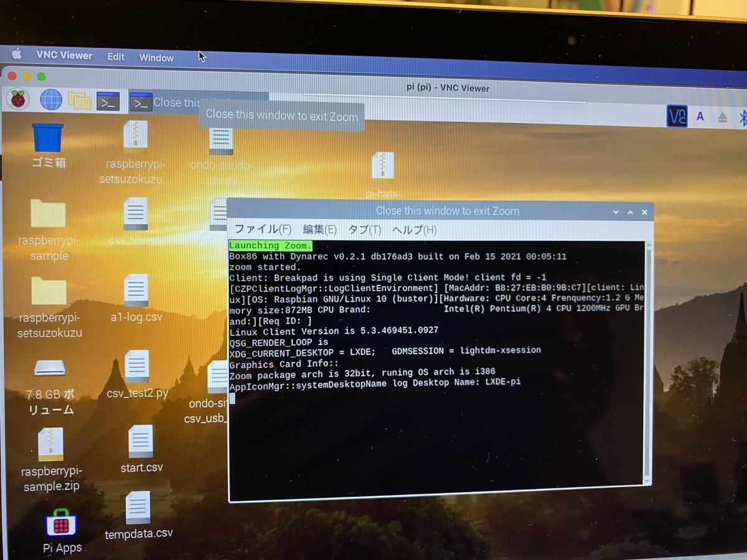The image size is (747, 560).
Task: Click the 'pi (pi) - VNC Viewer' title bar
Action: [448, 88]
